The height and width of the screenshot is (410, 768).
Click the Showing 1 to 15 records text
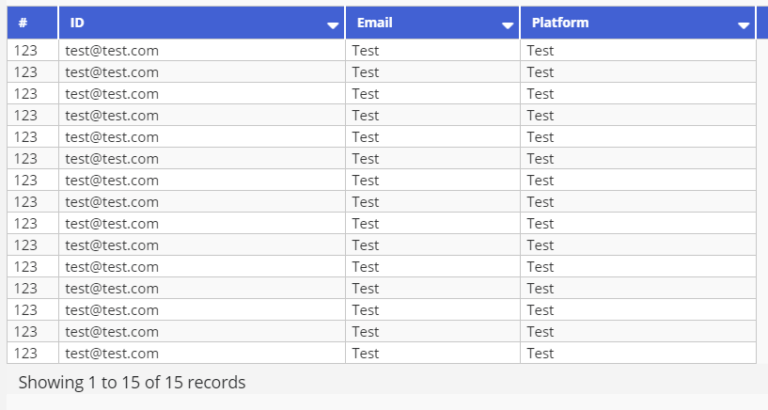(132, 382)
